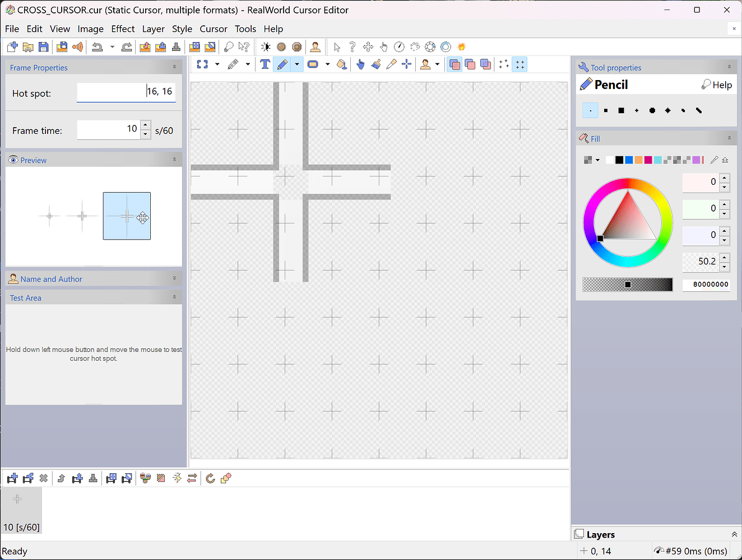This screenshot has width=742, height=560.
Task: Click the hex color 80000000 field
Action: coord(706,284)
